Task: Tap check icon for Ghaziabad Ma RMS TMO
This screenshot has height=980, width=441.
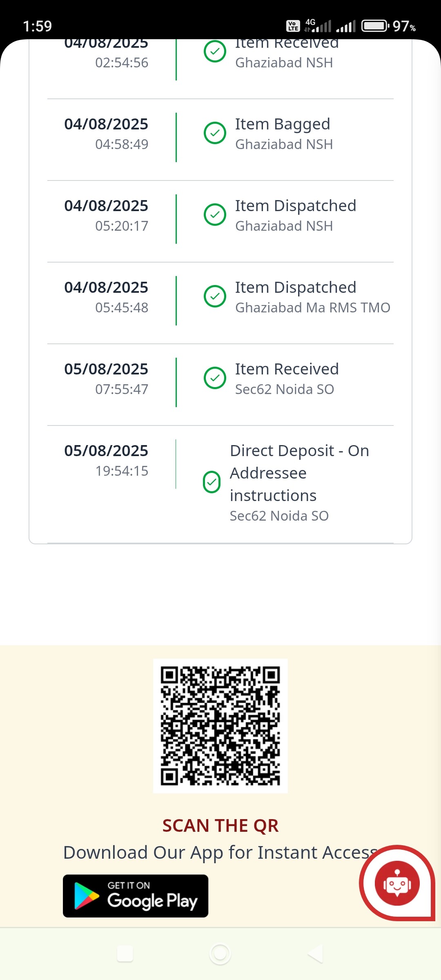Action: click(x=215, y=296)
